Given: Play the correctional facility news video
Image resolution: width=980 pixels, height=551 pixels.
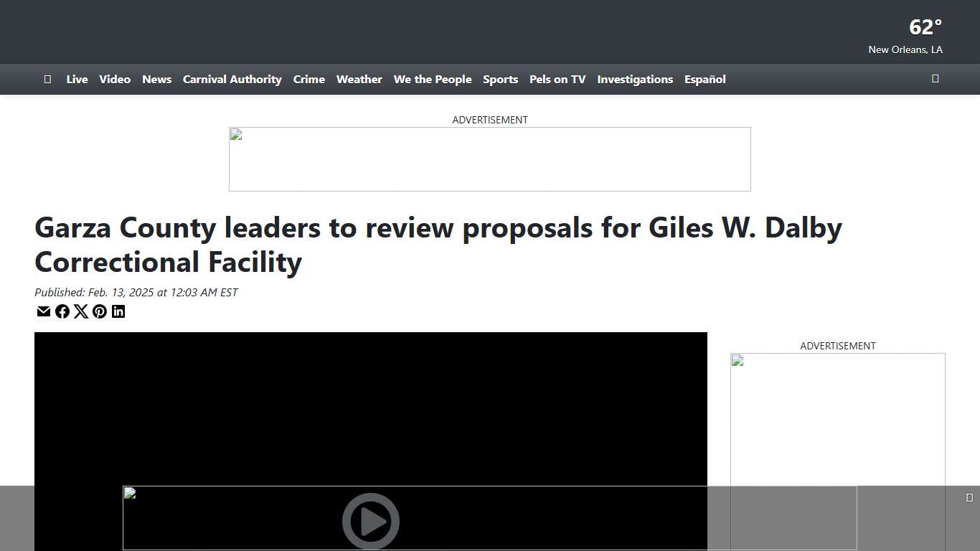Looking at the screenshot, I should tap(371, 522).
